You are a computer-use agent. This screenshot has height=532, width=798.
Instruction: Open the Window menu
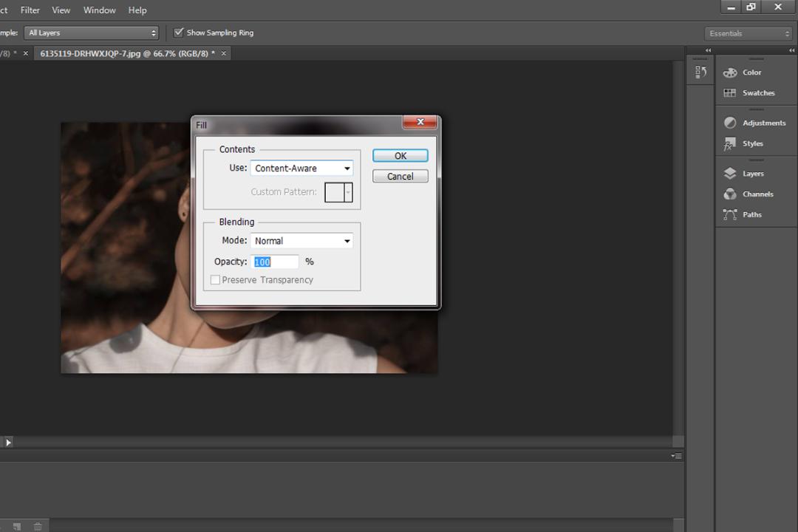[99, 10]
